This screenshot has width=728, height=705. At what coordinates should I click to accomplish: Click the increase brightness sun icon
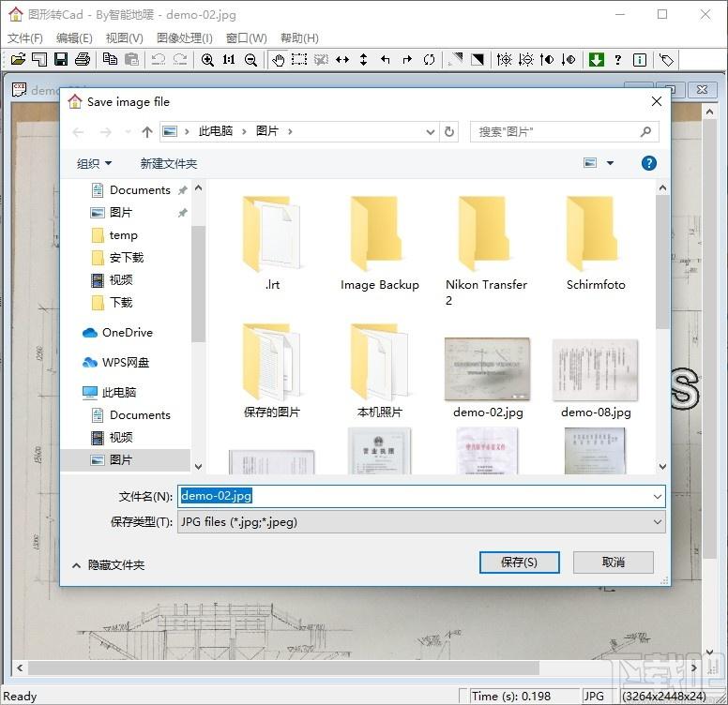(x=504, y=59)
